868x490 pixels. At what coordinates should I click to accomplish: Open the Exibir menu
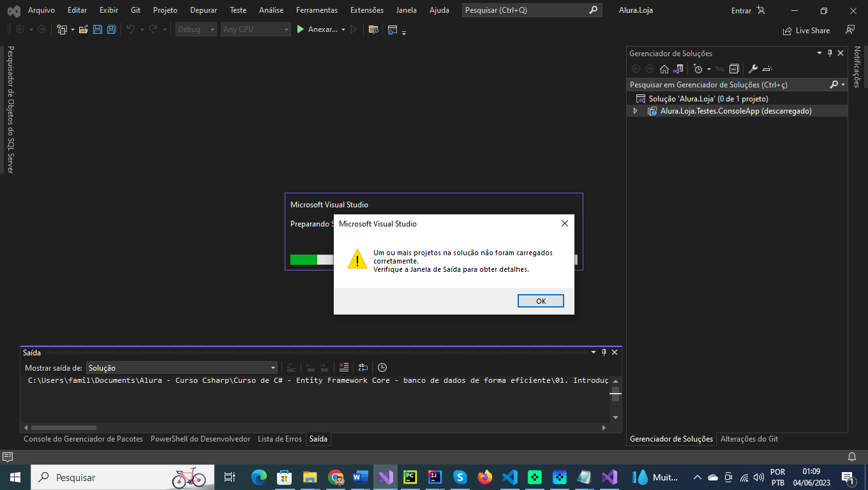pyautogui.click(x=108, y=10)
